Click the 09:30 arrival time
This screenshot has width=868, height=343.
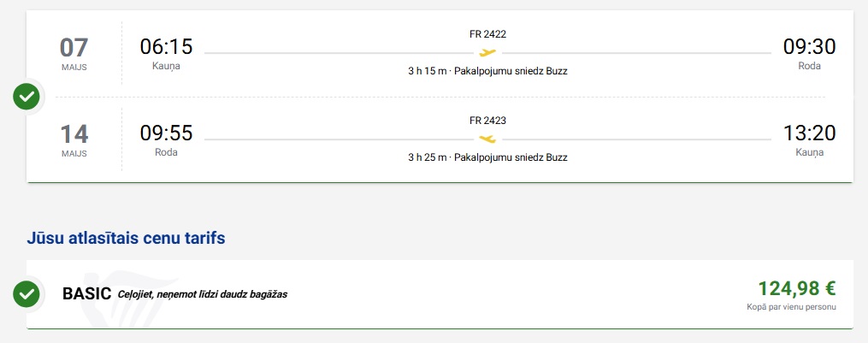pos(809,46)
